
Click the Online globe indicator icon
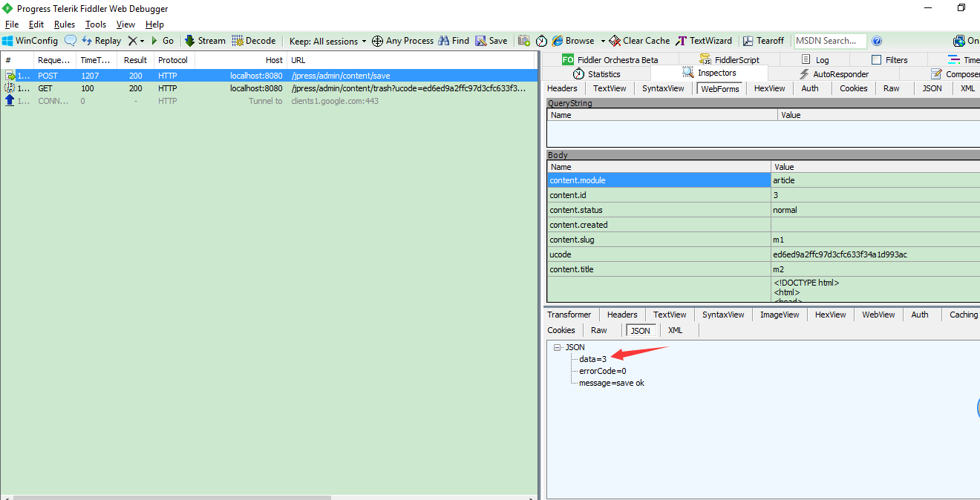pyautogui.click(x=959, y=41)
